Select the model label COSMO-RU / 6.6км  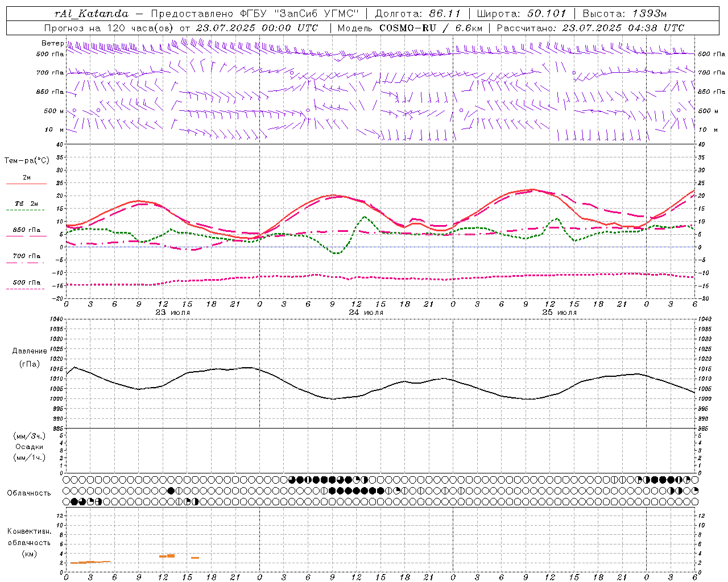coord(431,28)
